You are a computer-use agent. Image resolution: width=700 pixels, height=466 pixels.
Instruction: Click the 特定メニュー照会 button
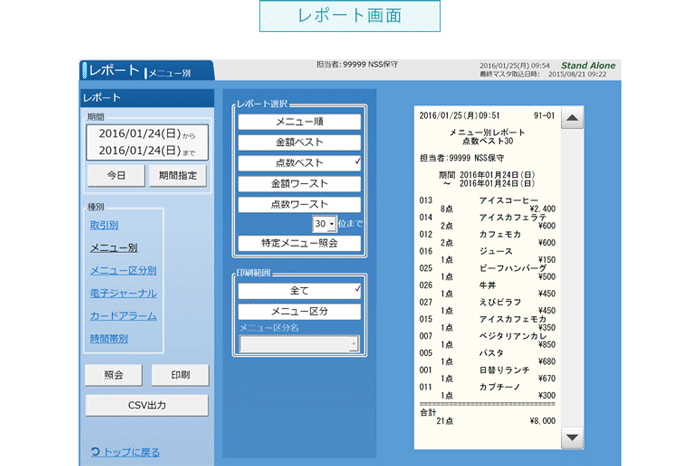coord(299,243)
